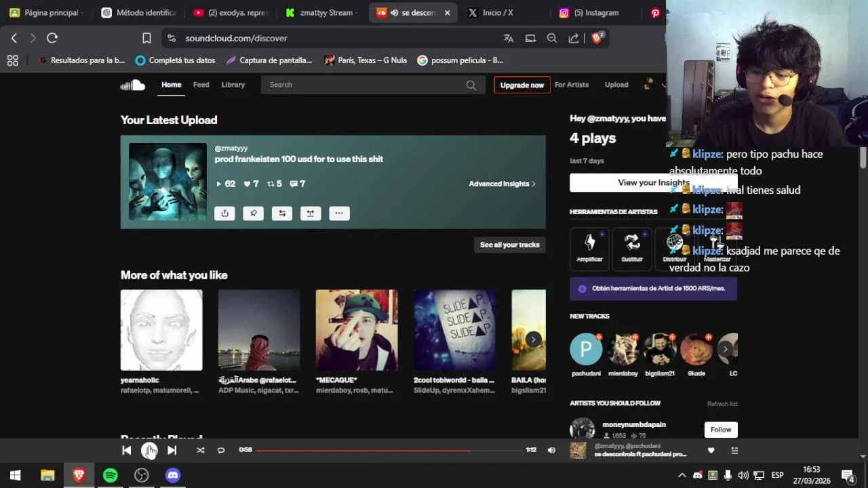
Task: Click the browser zoom icon
Action: [x=552, y=38]
